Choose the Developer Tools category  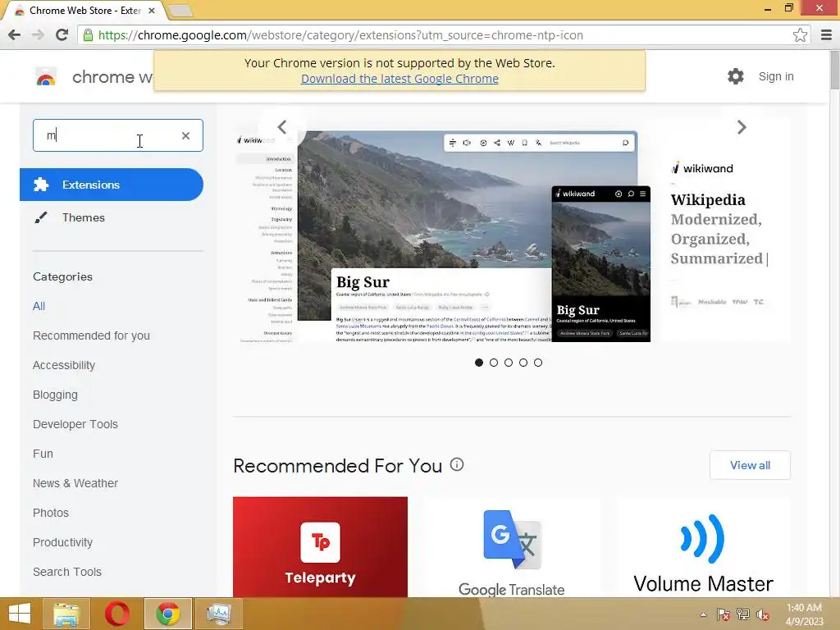(75, 424)
